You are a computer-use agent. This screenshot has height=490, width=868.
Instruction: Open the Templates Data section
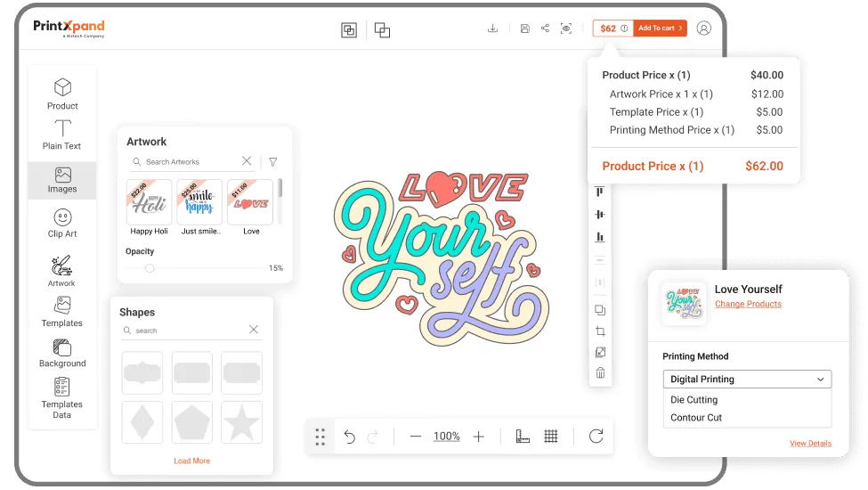coord(62,398)
